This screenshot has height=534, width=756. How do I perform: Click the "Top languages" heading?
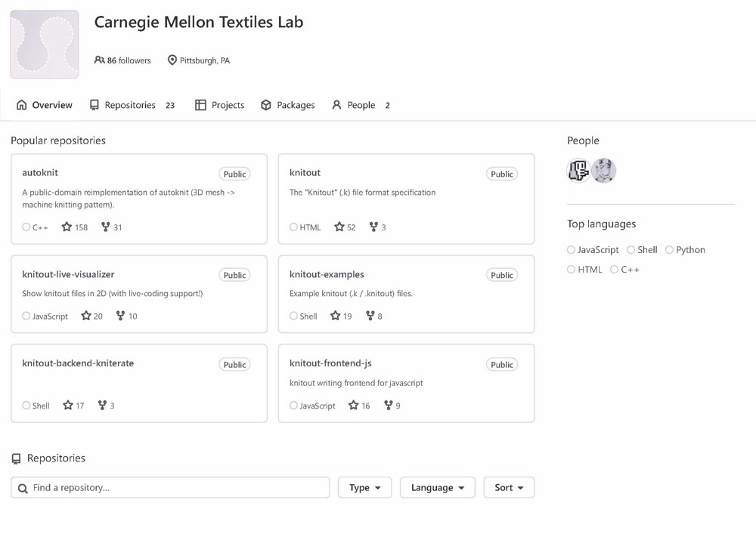pos(601,224)
